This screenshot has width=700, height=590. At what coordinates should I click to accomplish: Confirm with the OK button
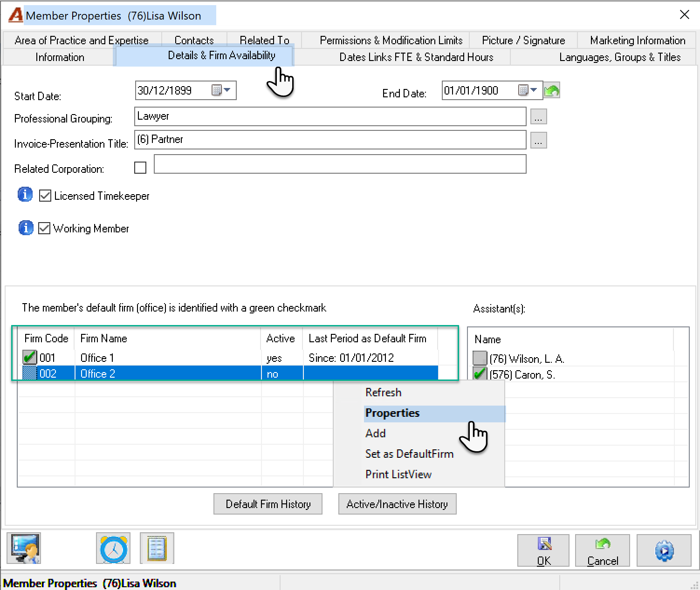coord(543,550)
